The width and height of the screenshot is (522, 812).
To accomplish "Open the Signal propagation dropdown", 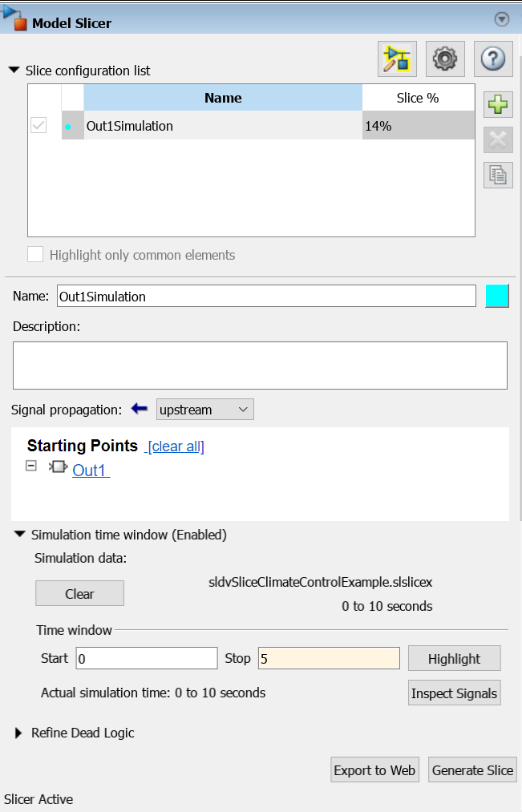I will tap(204, 410).
